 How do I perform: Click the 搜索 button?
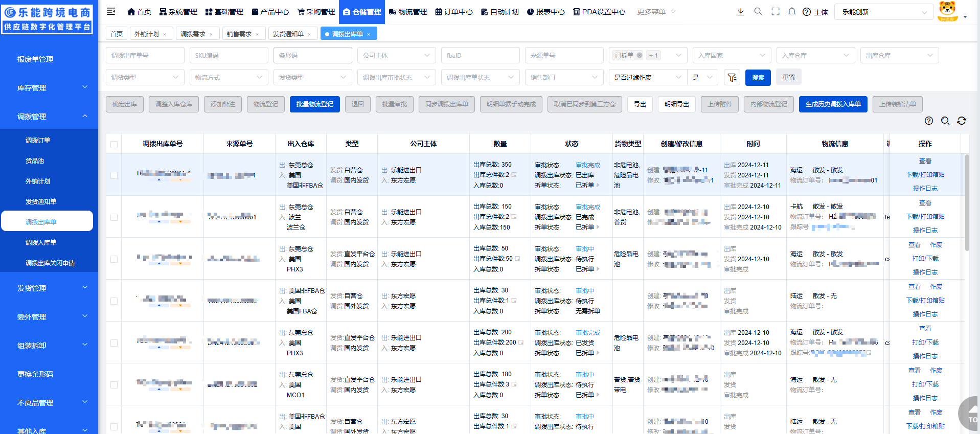[x=758, y=77]
